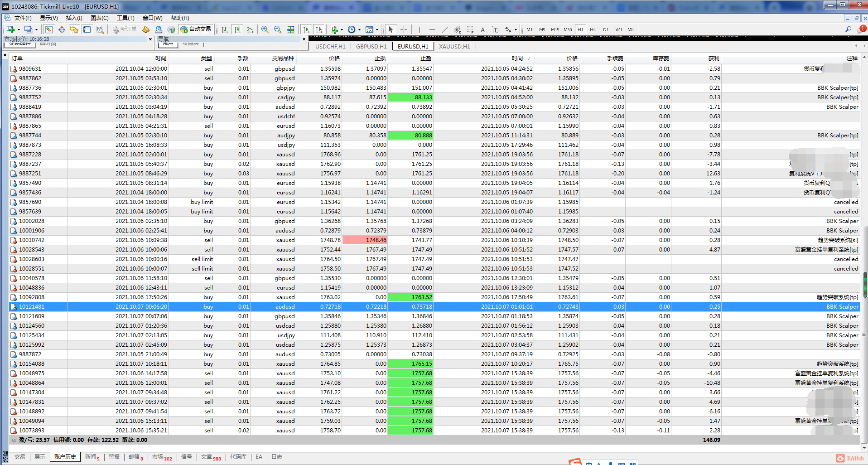Enable chart auto scroll

[x=306, y=29]
